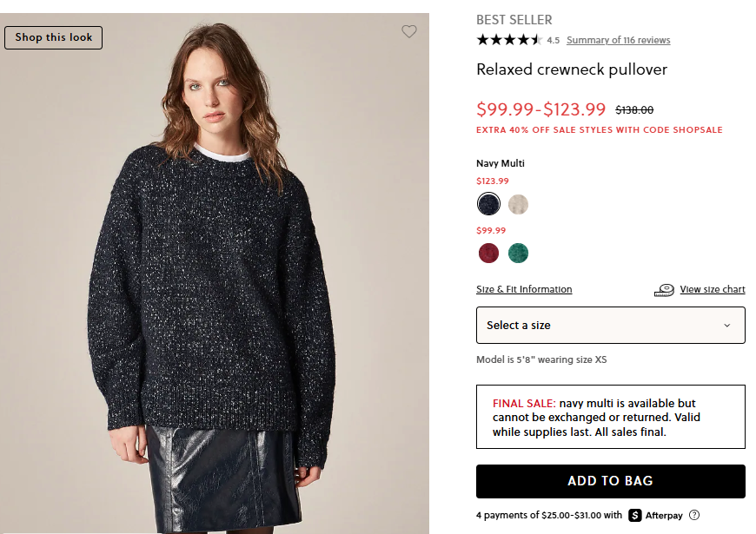Click the star rating icons
The height and width of the screenshot is (534, 756).
tap(509, 40)
